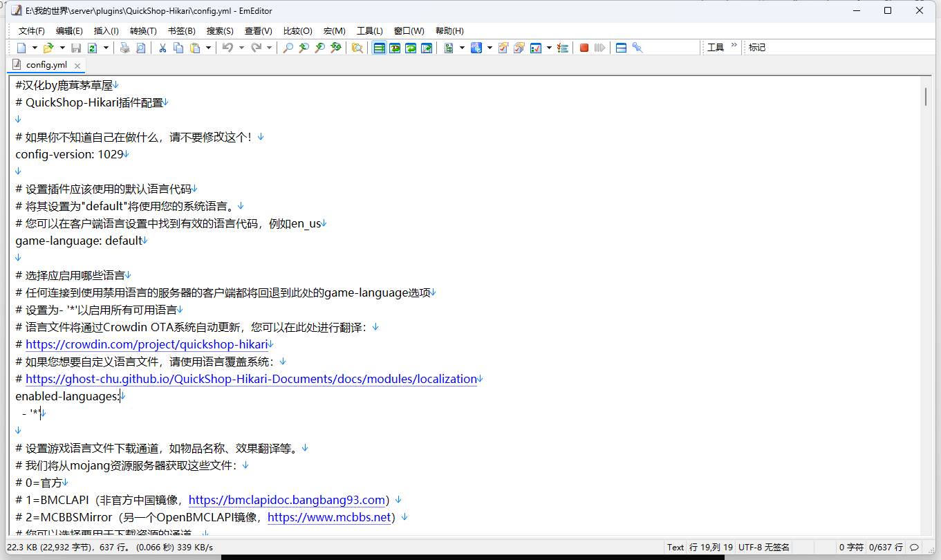
Task: Open the www.mcbbs.net link
Action: pos(330,517)
